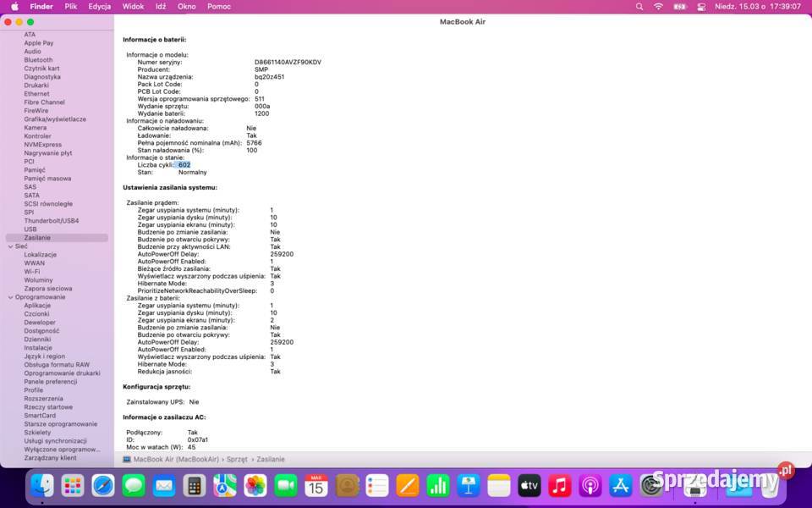812x508 pixels.
Task: Click the Wi-Fi status icon
Action: pyautogui.click(x=658, y=7)
